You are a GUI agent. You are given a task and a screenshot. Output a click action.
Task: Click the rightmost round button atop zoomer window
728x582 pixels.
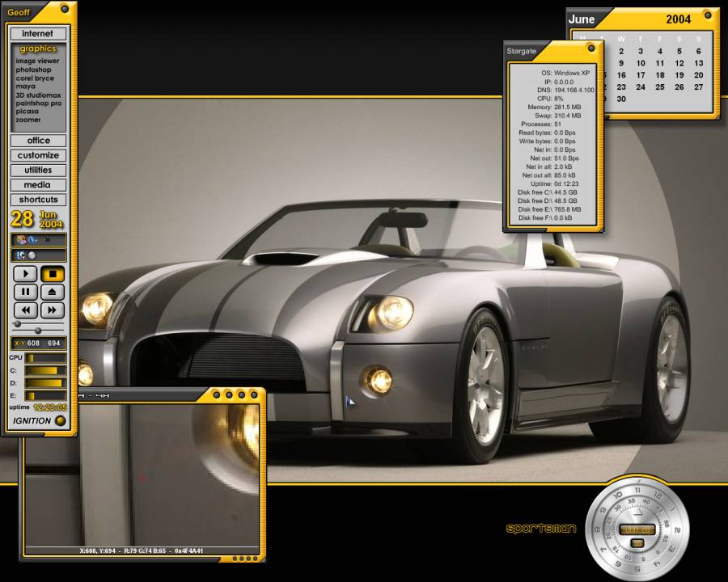coord(254,394)
